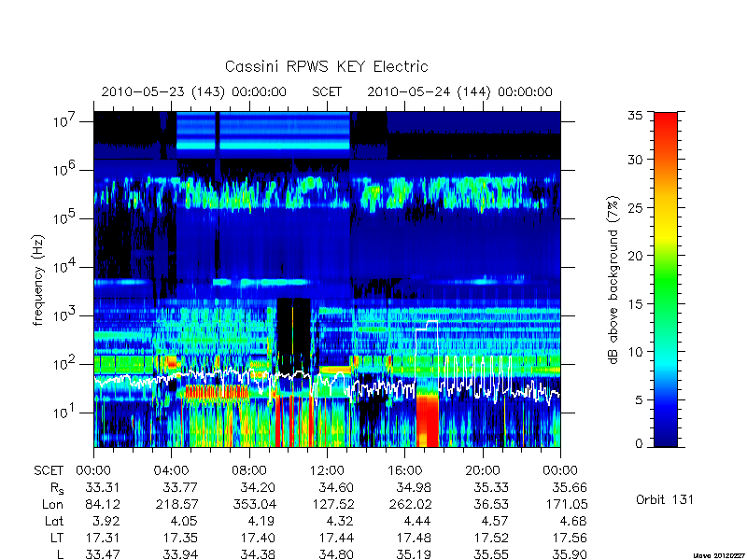Click the 'Orbit 131' label
Image resolution: width=747 pixels, height=560 pixels.
click(665, 500)
